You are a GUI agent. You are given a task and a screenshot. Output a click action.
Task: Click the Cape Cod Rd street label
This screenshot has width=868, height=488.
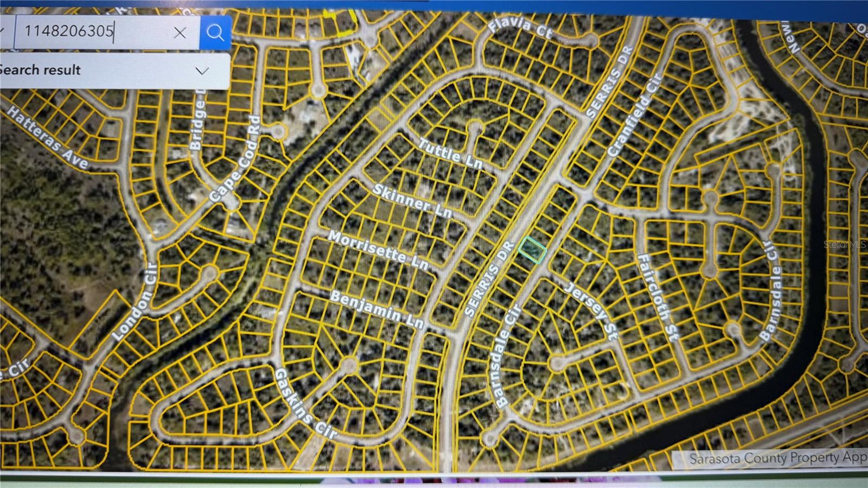pos(235,159)
